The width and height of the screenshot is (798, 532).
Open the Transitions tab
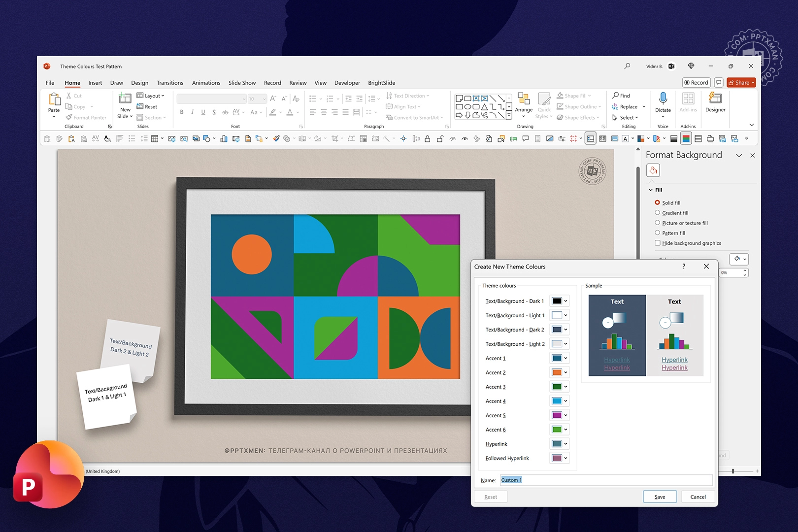(169, 83)
